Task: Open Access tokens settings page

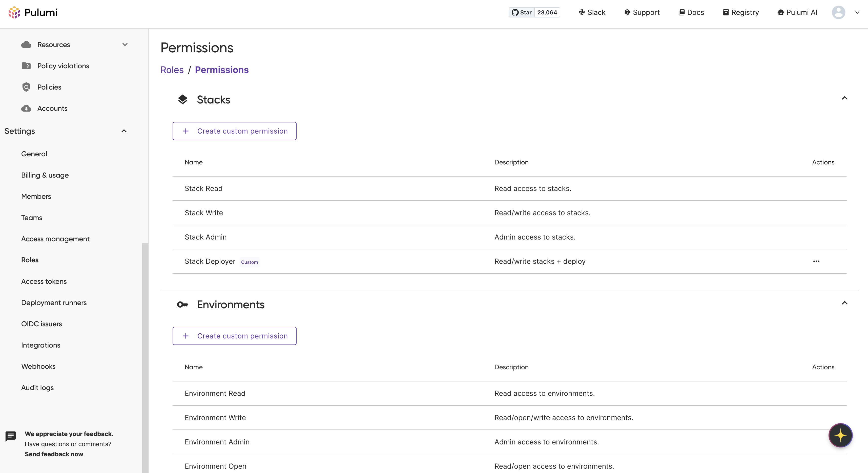Action: point(44,281)
